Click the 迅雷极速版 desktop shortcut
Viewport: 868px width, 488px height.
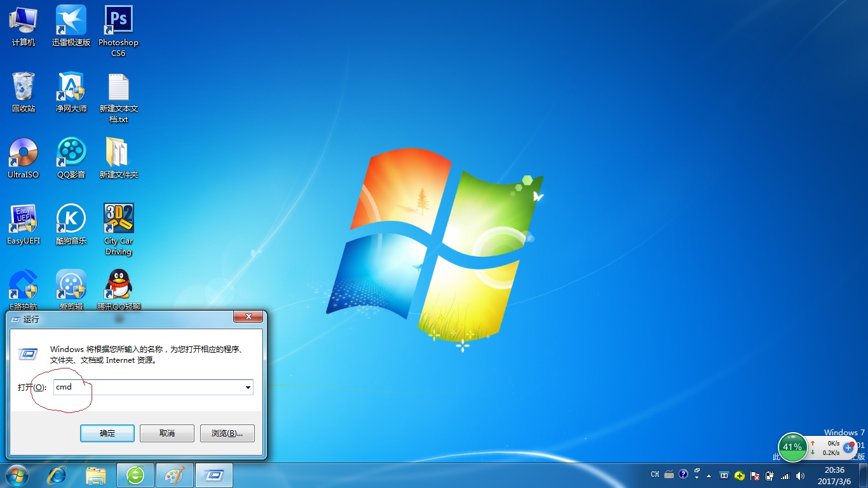pos(71,22)
